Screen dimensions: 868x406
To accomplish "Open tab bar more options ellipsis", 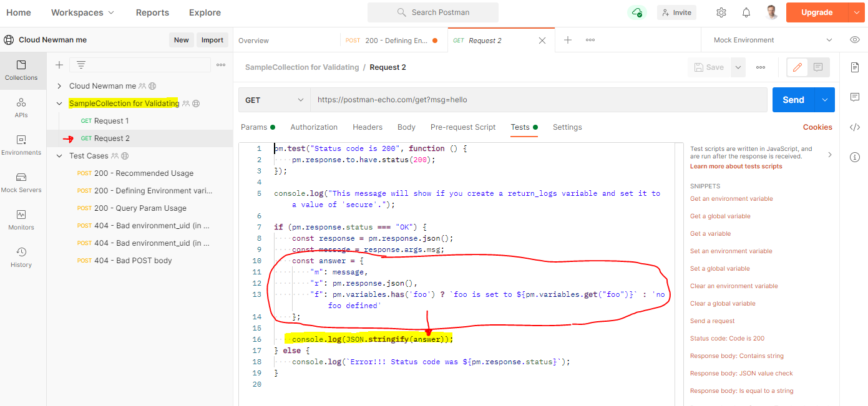I will (590, 40).
